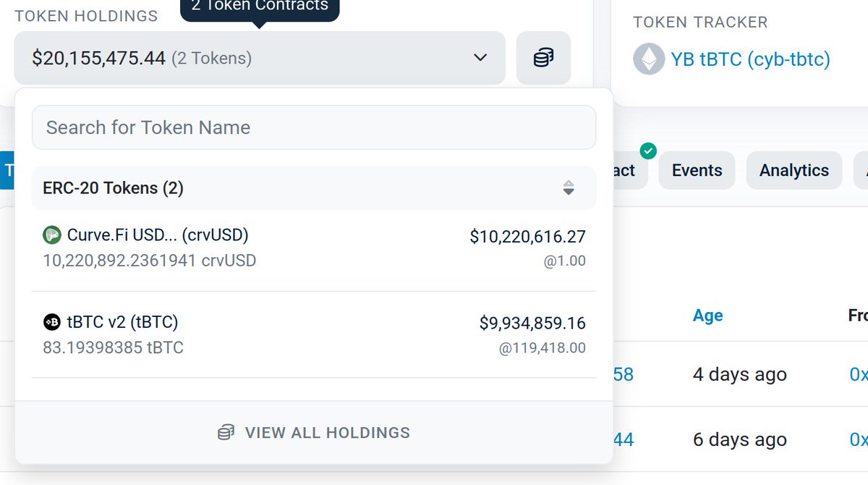The width and height of the screenshot is (868, 485).
Task: Select 10,220,892.2361941 crvUSD amount text
Action: click(x=150, y=260)
